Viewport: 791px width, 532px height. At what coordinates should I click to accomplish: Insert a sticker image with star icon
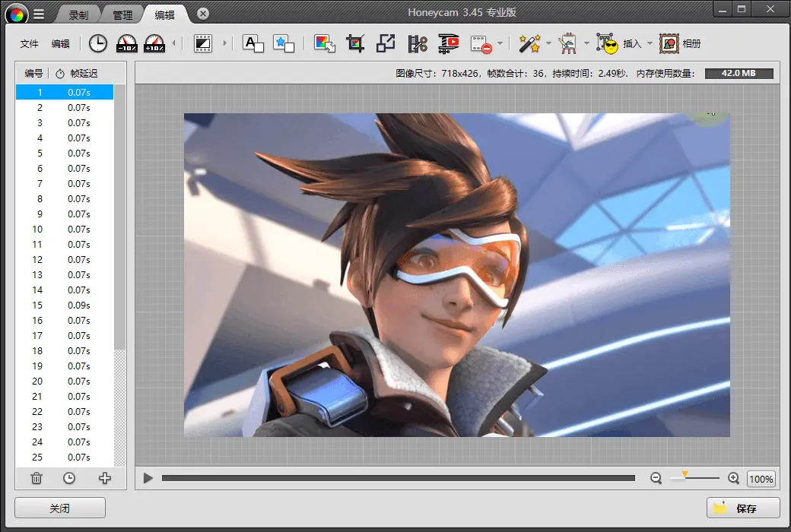pos(284,43)
